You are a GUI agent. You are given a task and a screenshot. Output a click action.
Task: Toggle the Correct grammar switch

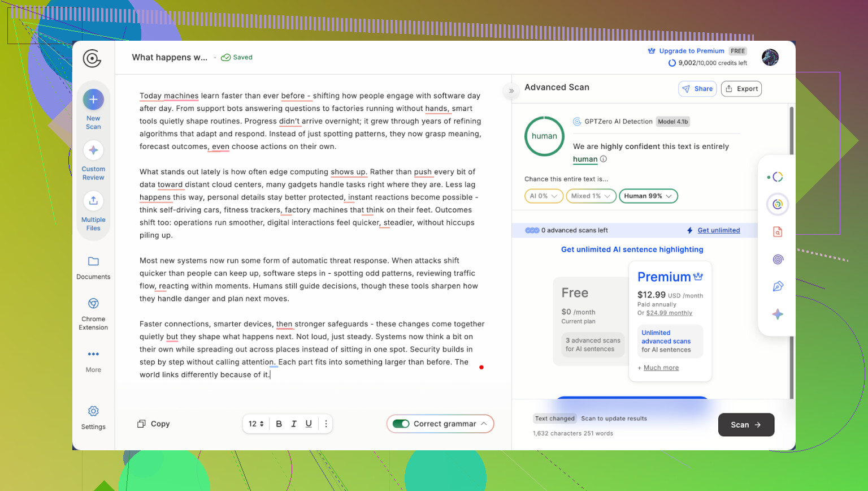click(401, 424)
